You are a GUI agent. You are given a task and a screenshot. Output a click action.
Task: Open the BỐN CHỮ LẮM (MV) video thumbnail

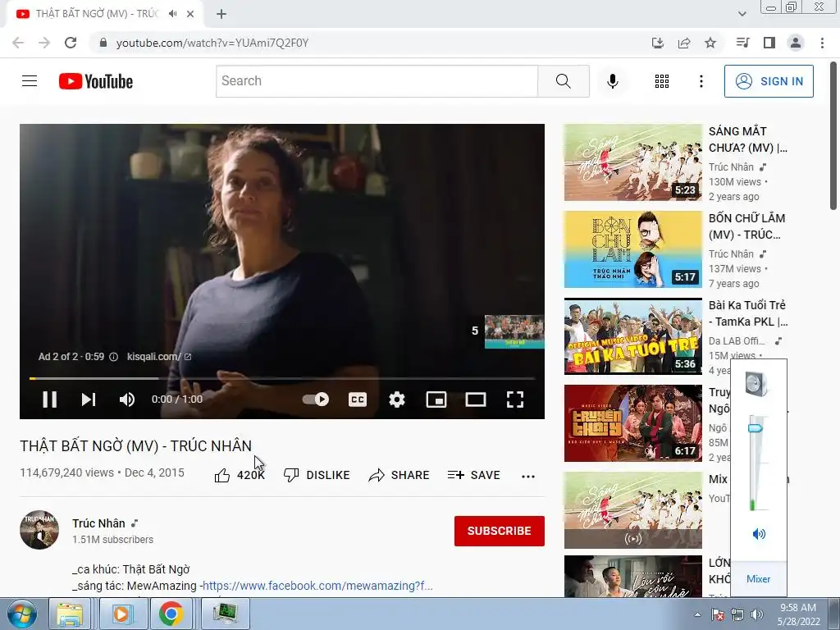tap(632, 249)
